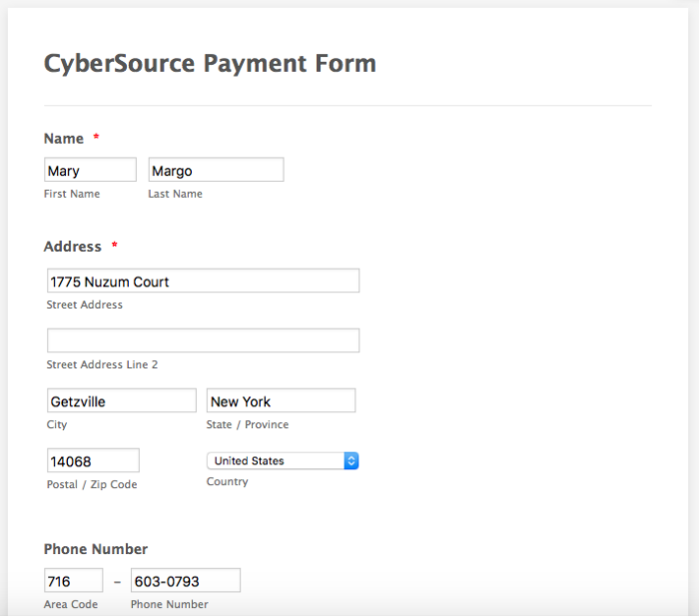Click the Postal / Zip Code field 14068
699x616 pixels.
point(93,460)
